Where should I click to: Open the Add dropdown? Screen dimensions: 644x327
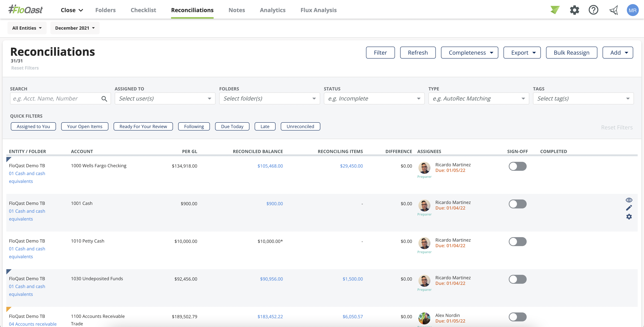tap(618, 52)
